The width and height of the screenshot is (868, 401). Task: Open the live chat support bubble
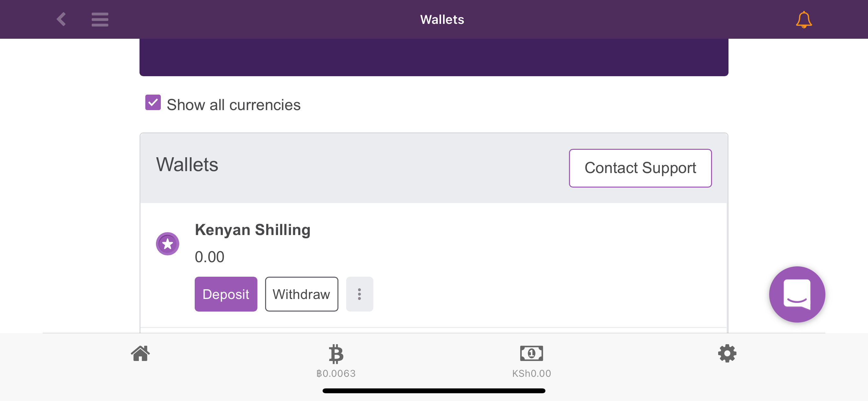[797, 294]
